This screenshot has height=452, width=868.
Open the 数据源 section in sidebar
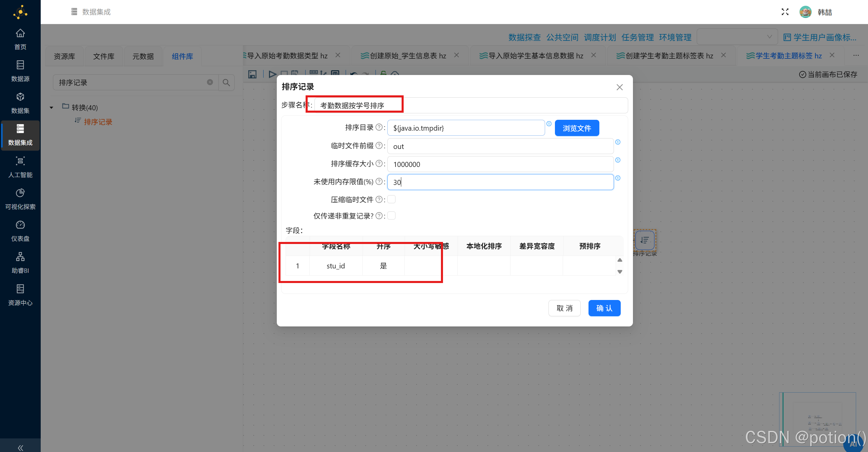pos(20,72)
